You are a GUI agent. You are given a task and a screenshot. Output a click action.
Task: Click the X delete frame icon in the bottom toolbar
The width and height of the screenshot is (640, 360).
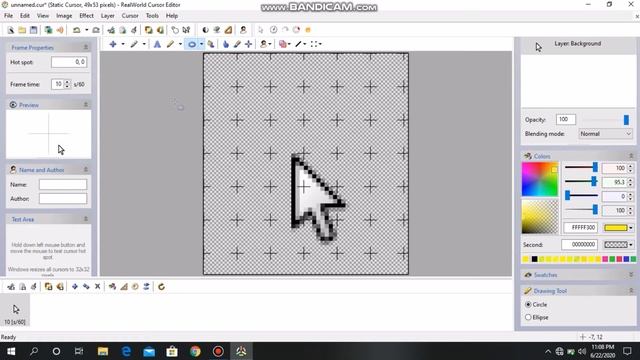point(98,287)
